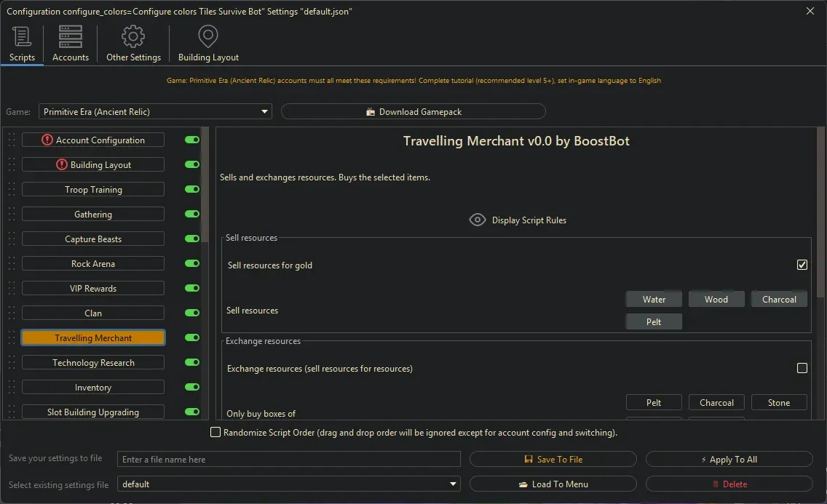Open the Scripts tab icon

(22, 36)
